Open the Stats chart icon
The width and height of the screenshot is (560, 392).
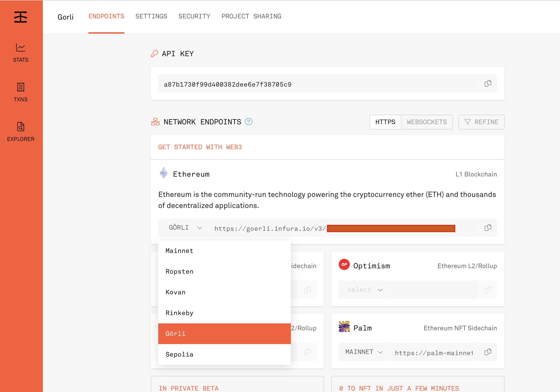[x=20, y=48]
